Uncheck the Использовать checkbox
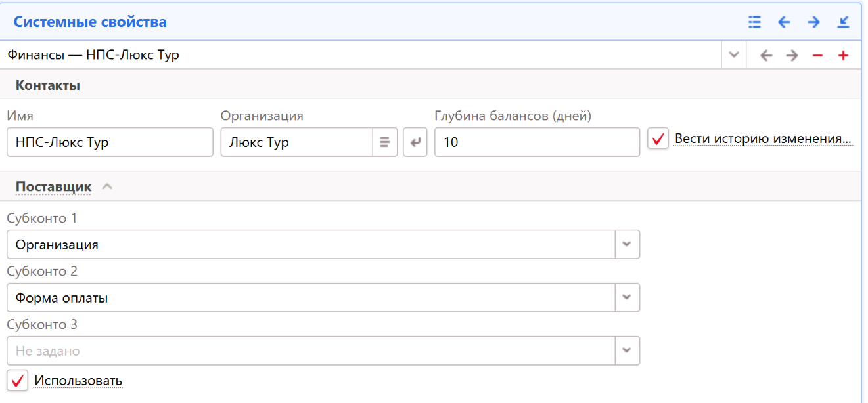The image size is (868, 403). (x=18, y=381)
